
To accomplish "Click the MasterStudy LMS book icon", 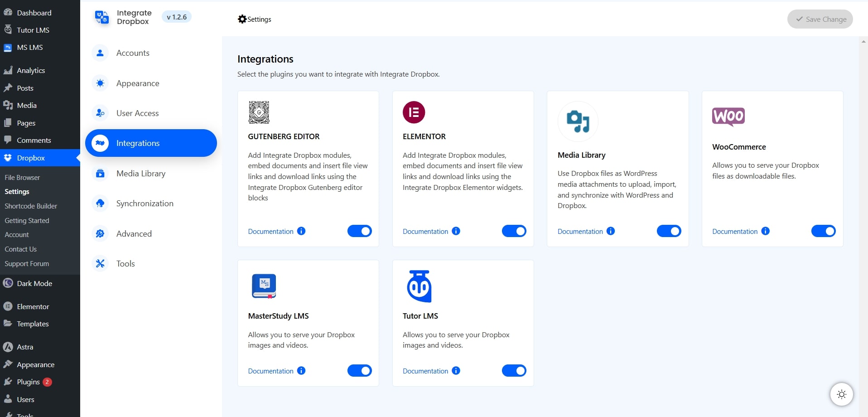I will [264, 286].
